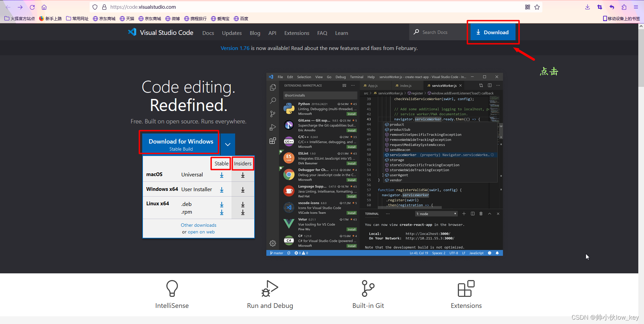Click the Stable column header
The height and width of the screenshot is (324, 644).
pyautogui.click(x=221, y=164)
